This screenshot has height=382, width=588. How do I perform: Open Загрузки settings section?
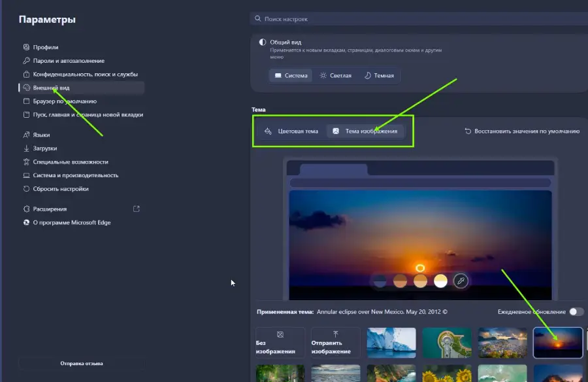[x=82, y=148]
